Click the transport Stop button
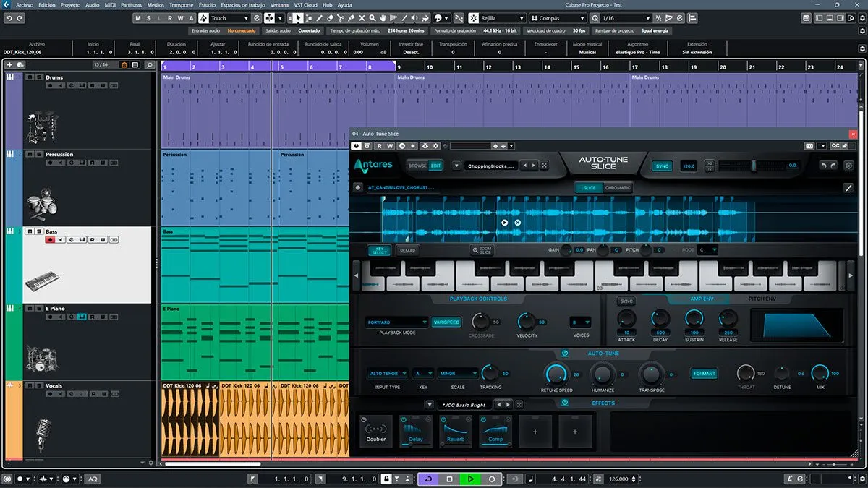Image resolution: width=868 pixels, height=488 pixels. [449, 479]
